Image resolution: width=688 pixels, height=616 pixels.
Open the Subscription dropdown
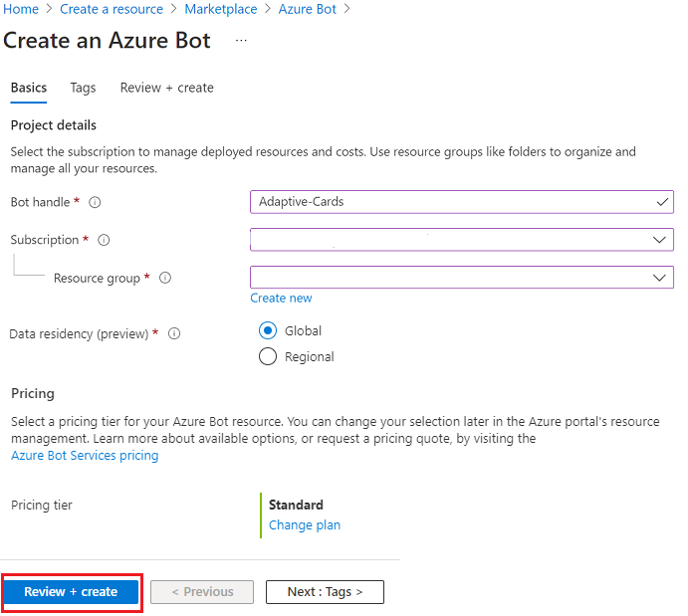[462, 240]
